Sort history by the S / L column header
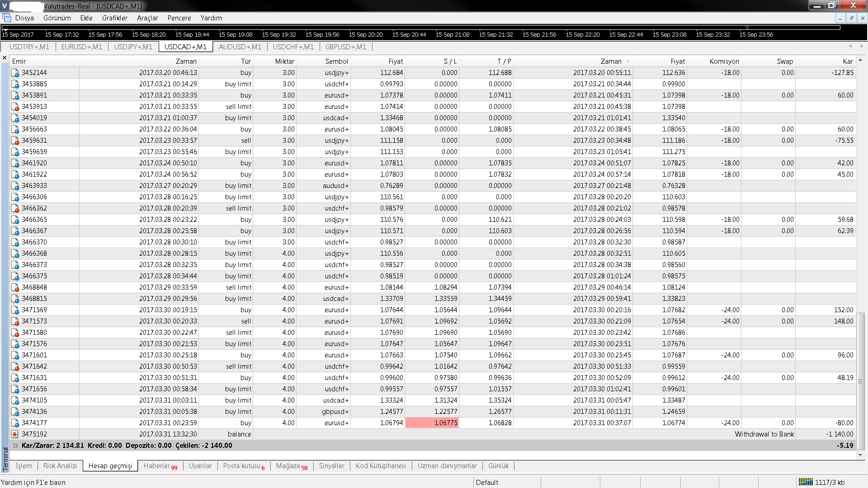The image size is (868, 488). [x=432, y=61]
